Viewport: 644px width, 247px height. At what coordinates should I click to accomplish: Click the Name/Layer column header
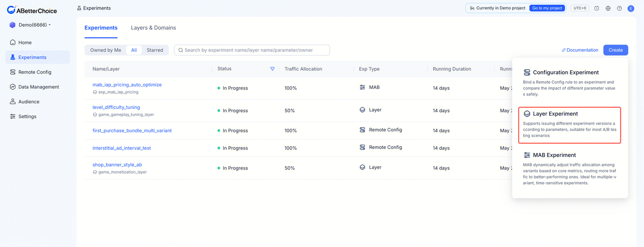[106, 69]
